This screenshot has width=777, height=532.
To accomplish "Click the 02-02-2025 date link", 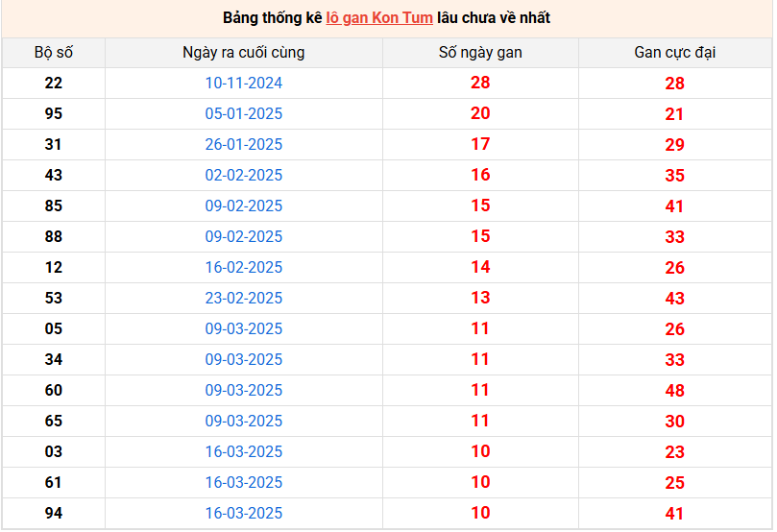I will (244, 176).
